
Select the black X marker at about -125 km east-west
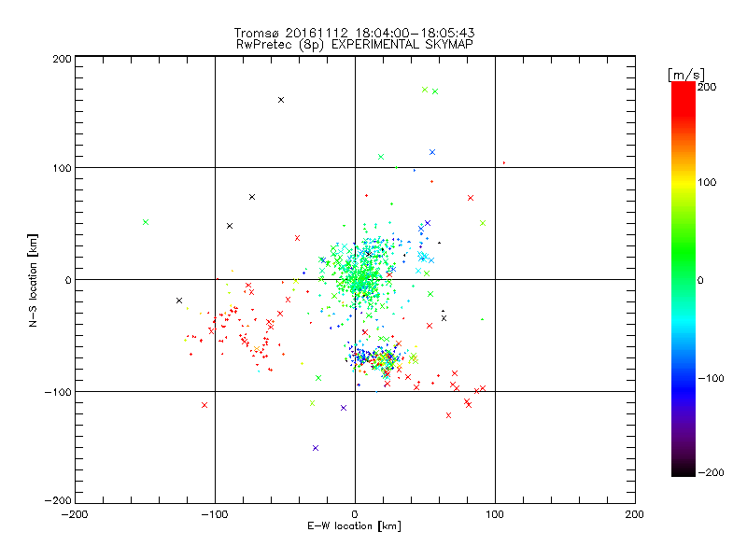[179, 301]
